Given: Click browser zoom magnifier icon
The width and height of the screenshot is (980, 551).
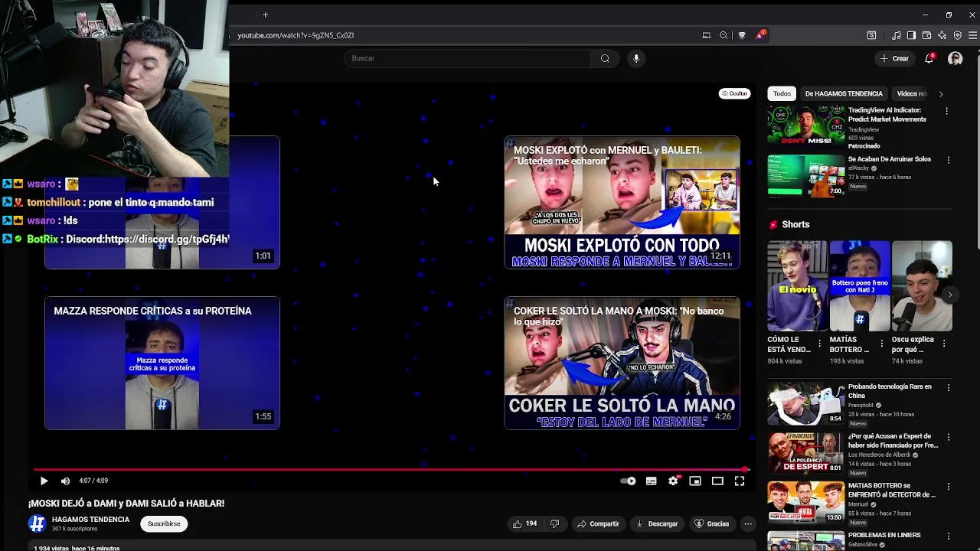Looking at the screenshot, I should coord(724,35).
